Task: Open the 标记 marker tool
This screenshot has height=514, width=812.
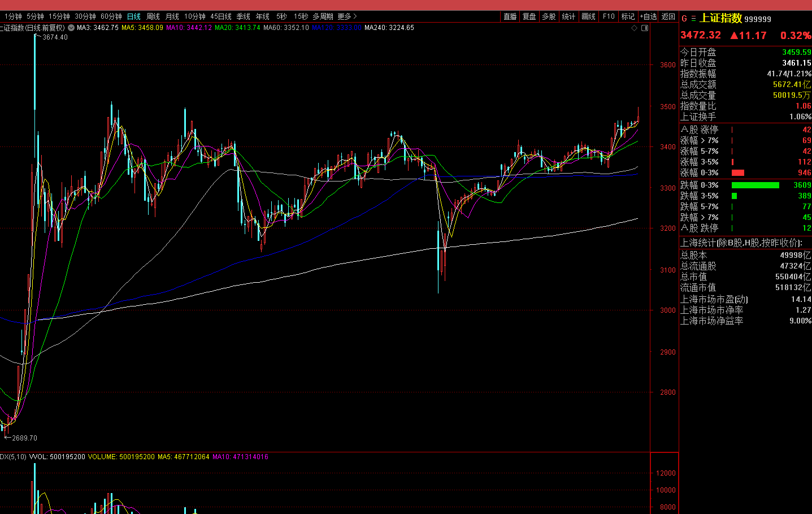Action: tap(628, 16)
